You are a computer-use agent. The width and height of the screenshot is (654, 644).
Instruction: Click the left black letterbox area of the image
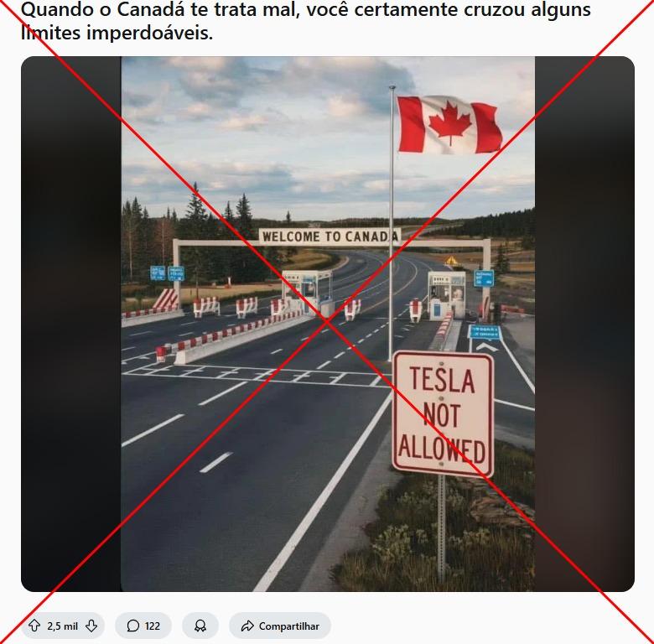(x=71, y=324)
